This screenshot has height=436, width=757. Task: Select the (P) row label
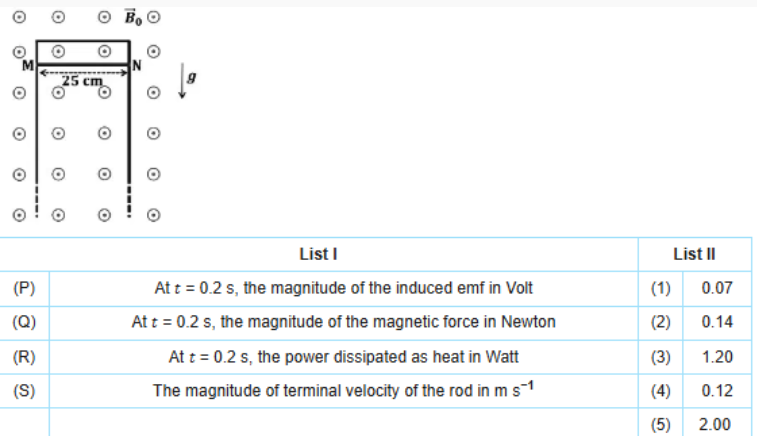[x=25, y=288]
